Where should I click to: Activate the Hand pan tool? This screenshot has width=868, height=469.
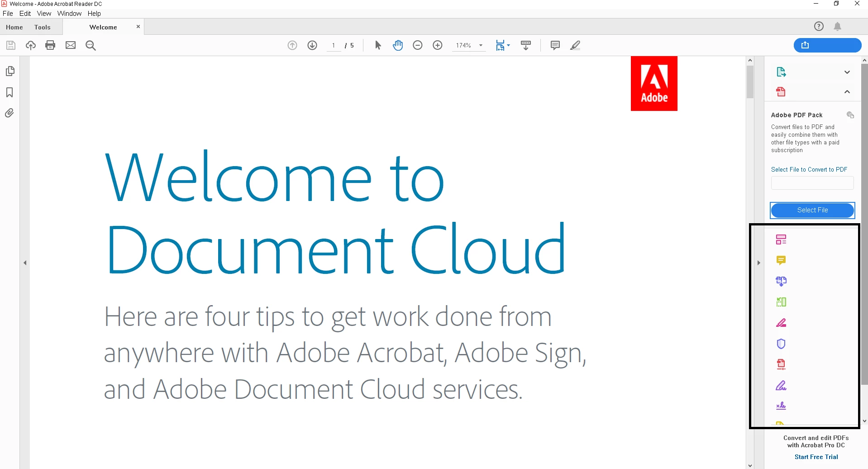coord(398,45)
